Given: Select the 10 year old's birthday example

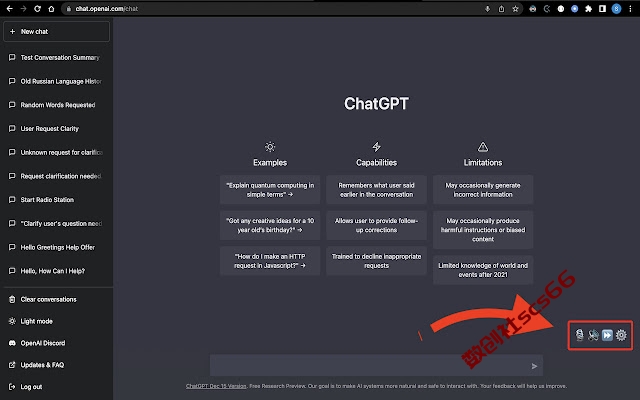Looking at the screenshot, I should click(270, 225).
